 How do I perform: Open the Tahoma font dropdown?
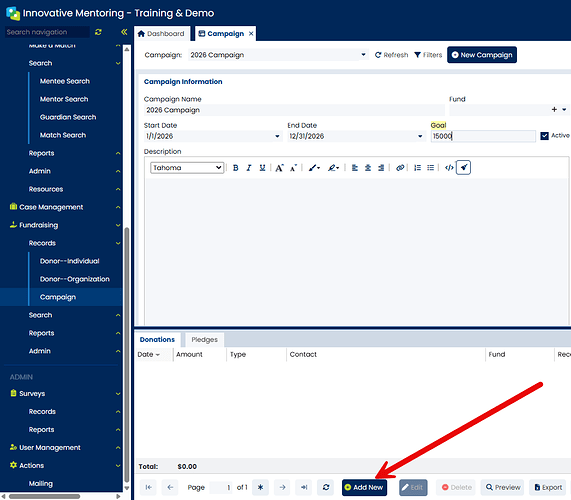(187, 168)
